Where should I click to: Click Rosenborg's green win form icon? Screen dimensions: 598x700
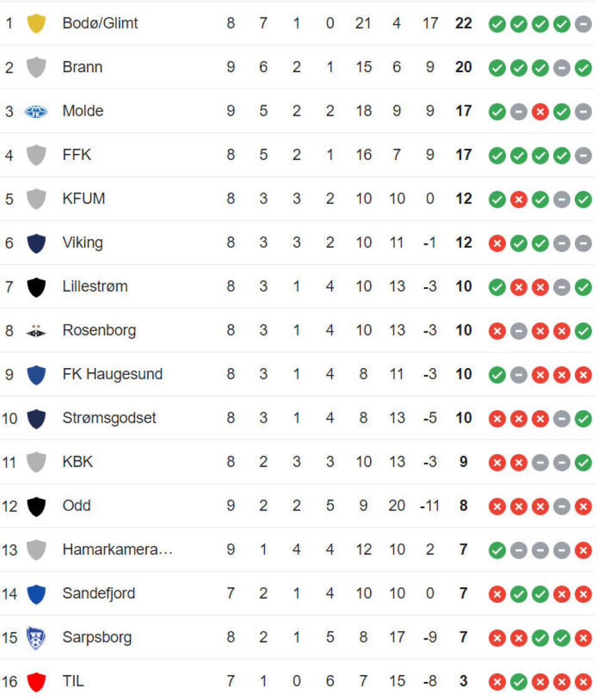583,331
